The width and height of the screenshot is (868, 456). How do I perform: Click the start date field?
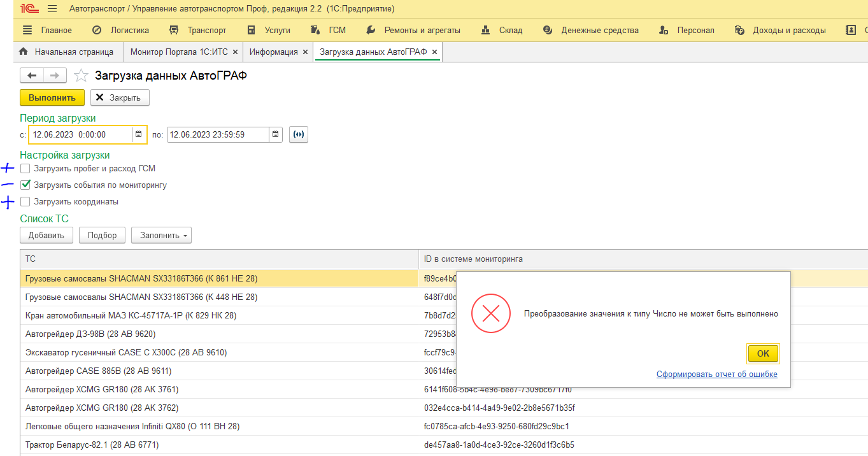80,134
